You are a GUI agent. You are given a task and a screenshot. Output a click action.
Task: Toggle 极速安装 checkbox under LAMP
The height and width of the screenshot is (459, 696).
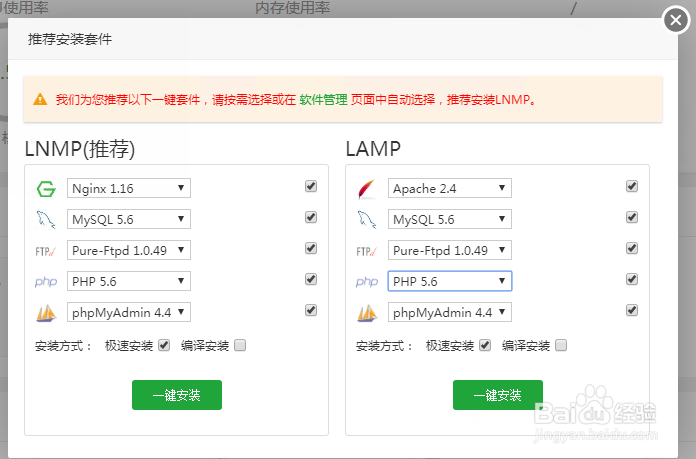pos(485,345)
